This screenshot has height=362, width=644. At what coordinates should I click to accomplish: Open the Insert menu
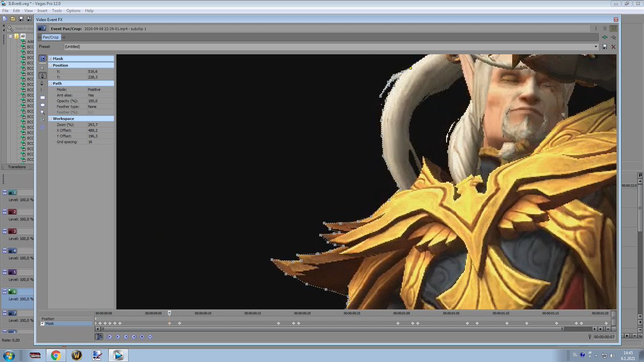pyautogui.click(x=42, y=11)
